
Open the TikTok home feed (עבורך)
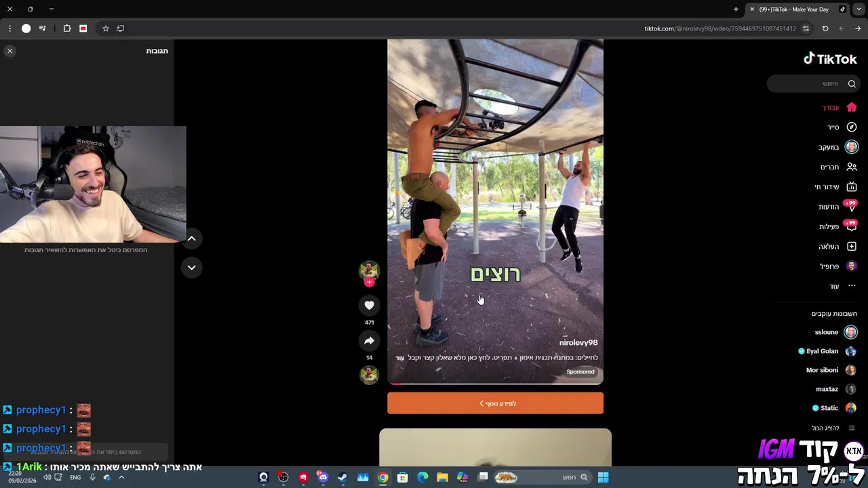[840, 107]
